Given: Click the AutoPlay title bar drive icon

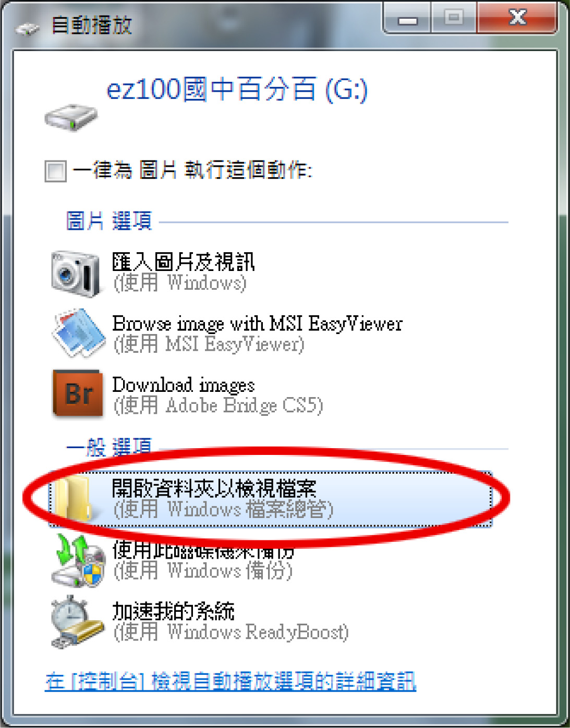Looking at the screenshot, I should [27, 29].
